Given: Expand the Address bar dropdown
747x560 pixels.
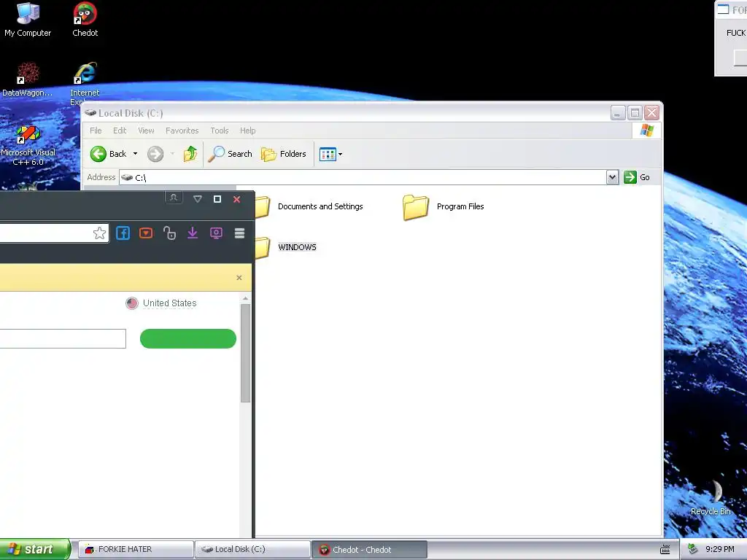Looking at the screenshot, I should [612, 177].
